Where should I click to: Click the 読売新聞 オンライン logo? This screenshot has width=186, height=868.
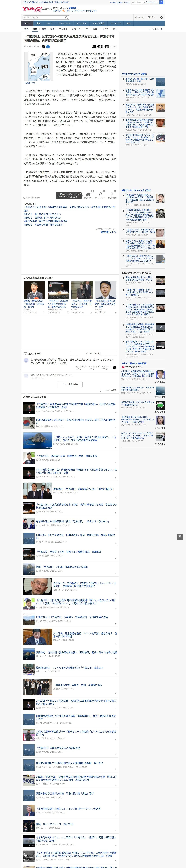104,47
